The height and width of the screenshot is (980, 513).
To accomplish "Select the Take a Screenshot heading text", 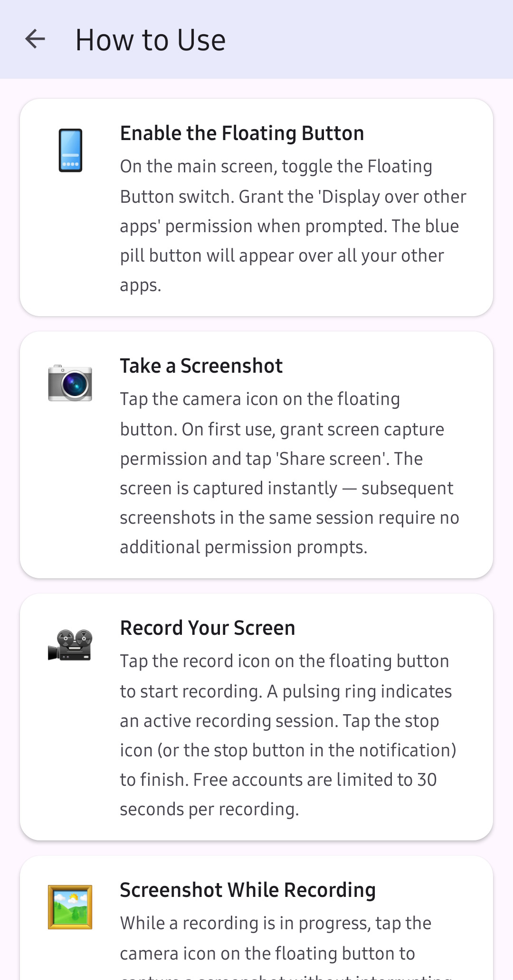I will click(201, 366).
